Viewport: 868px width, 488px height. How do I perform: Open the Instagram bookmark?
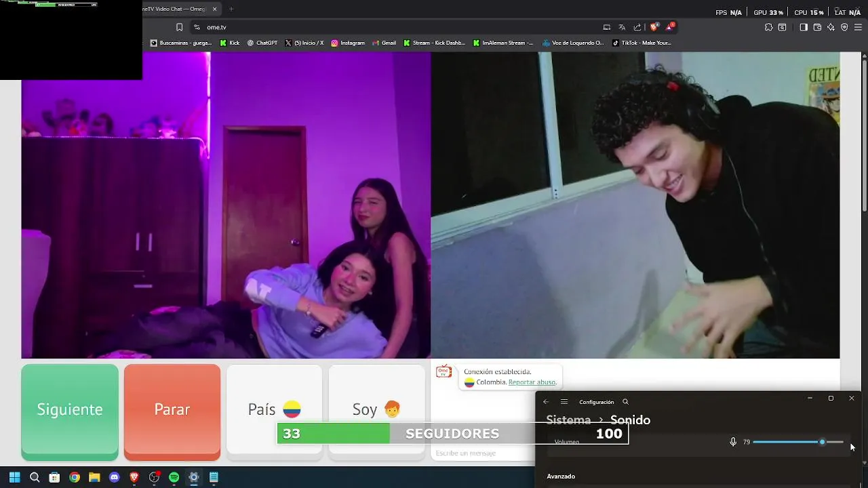tap(348, 43)
